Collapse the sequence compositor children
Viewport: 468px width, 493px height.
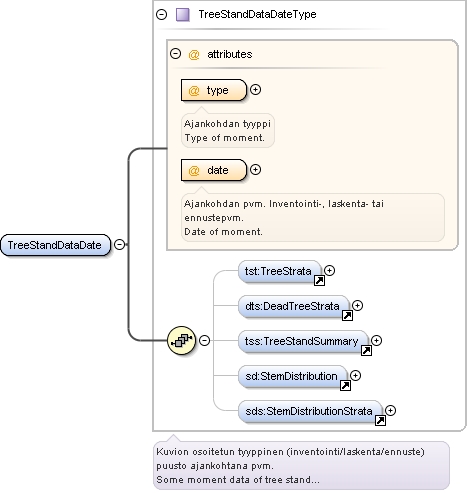point(204,340)
